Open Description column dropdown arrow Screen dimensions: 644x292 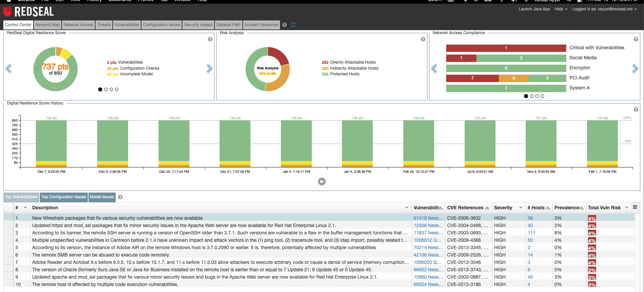407,208
